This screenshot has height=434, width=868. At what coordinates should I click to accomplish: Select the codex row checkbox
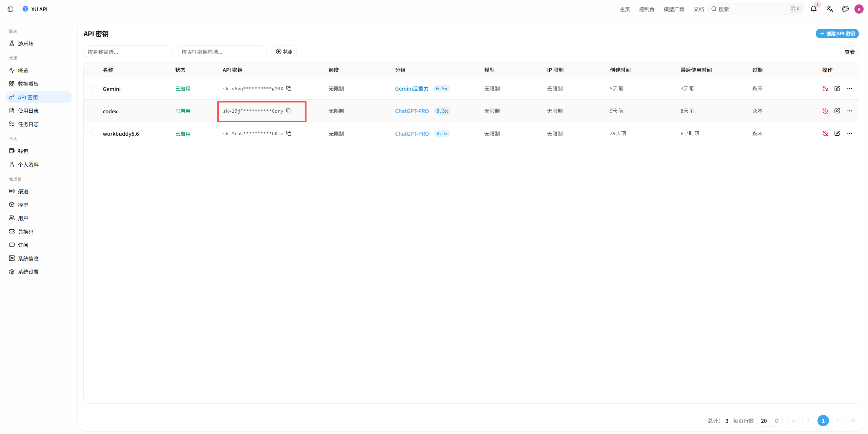[x=90, y=111]
